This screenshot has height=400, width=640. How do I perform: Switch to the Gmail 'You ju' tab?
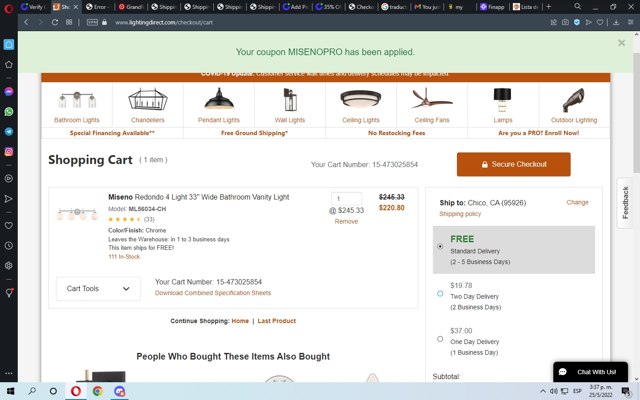(x=427, y=7)
